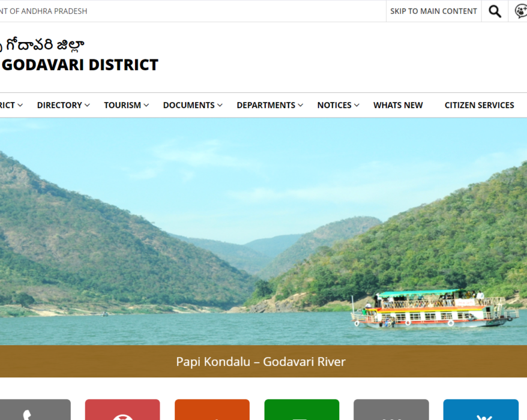527x420 pixels.
Task: Click Skip To Main Content link
Action: [x=433, y=11]
